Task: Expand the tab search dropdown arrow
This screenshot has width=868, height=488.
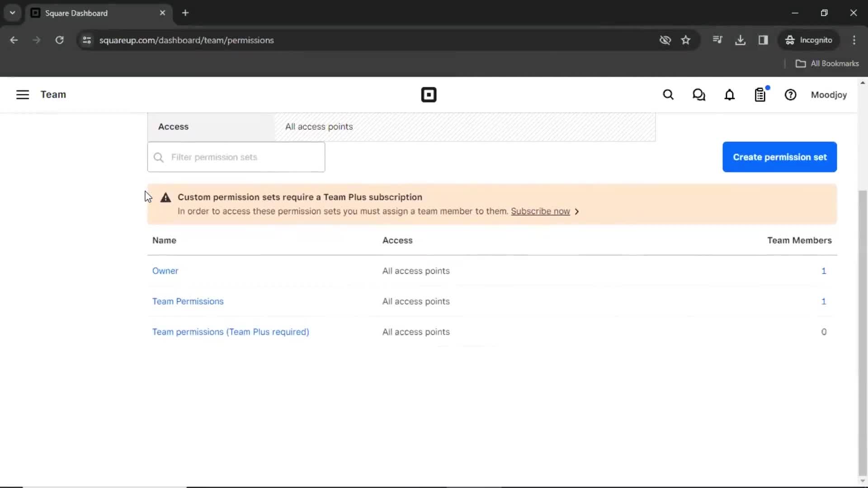Action: [x=13, y=13]
